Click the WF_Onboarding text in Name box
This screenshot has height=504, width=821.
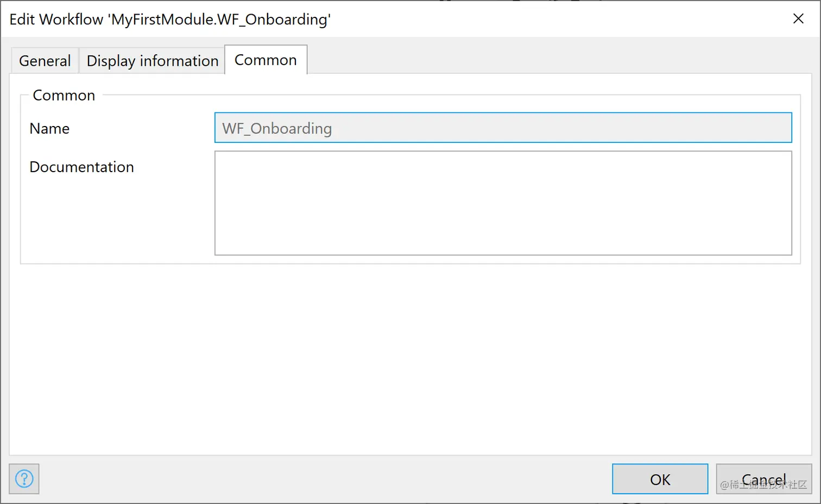pyautogui.click(x=277, y=129)
